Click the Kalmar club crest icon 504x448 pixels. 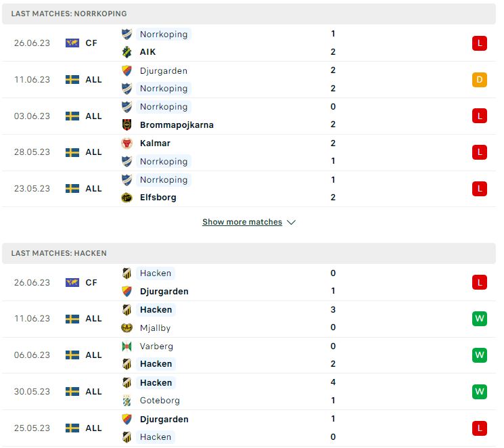[127, 143]
